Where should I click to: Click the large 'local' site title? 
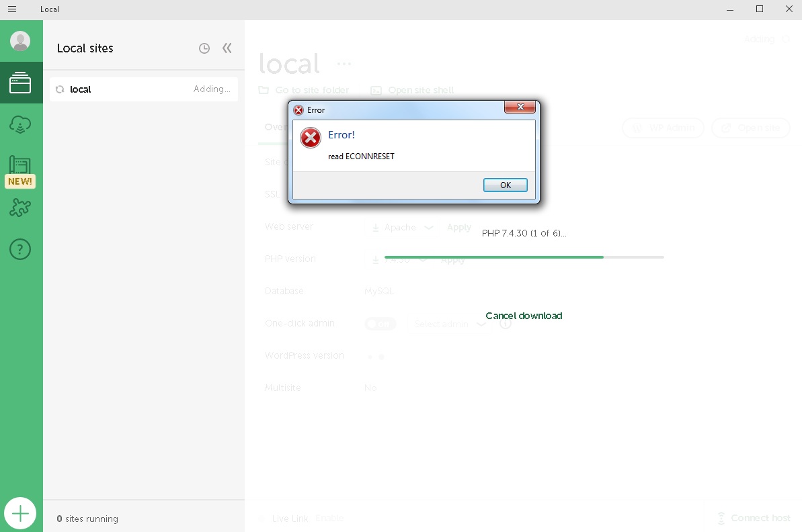pyautogui.click(x=290, y=64)
